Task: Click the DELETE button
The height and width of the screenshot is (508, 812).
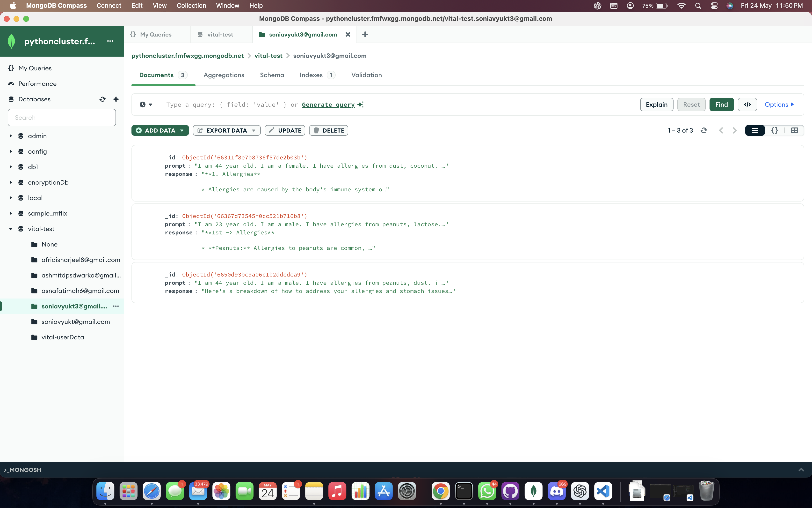Action: click(328, 130)
